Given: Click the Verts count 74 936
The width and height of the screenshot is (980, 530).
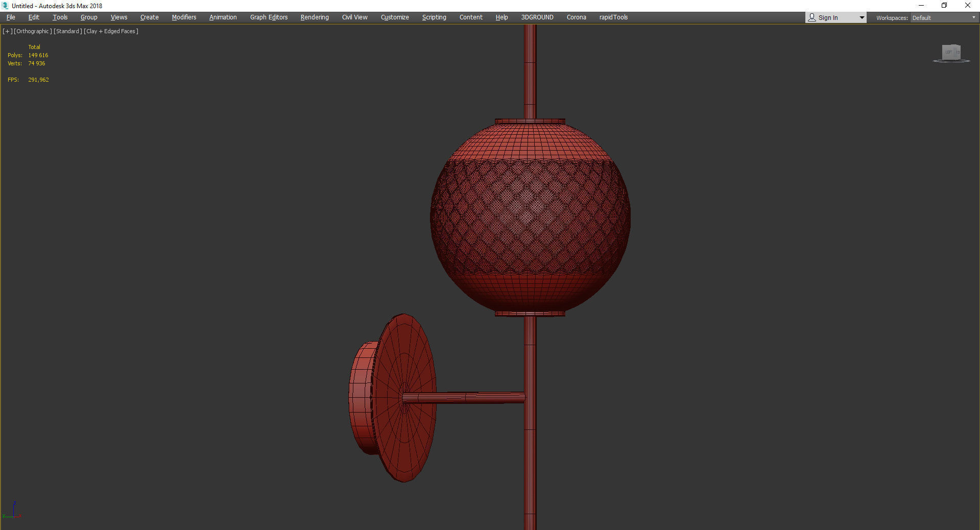Looking at the screenshot, I should (37, 63).
